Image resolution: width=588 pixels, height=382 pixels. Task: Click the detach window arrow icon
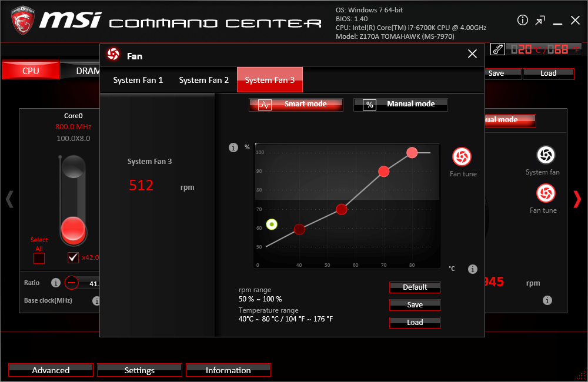point(540,20)
